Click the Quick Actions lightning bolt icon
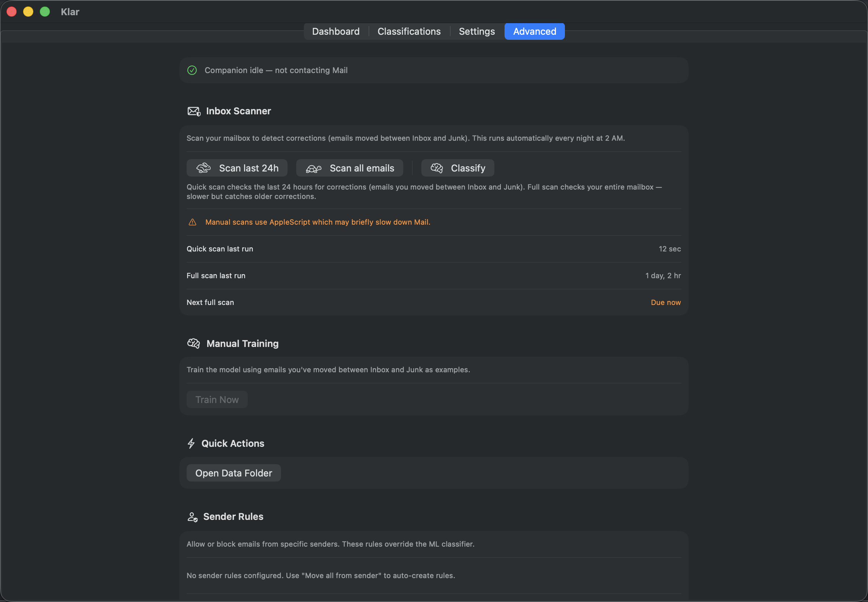Image resolution: width=868 pixels, height=602 pixels. (191, 443)
